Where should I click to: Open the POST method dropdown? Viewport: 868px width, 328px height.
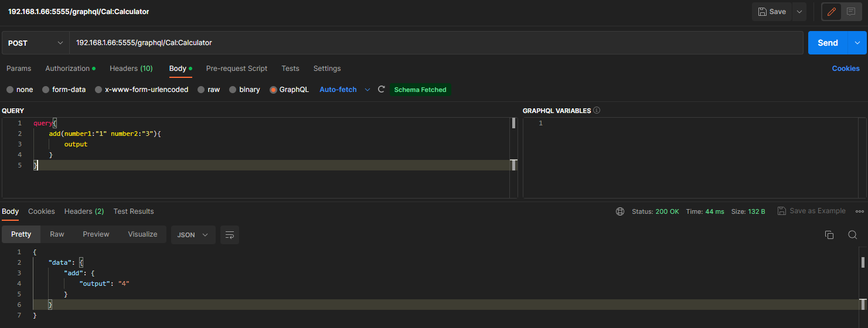coord(36,43)
